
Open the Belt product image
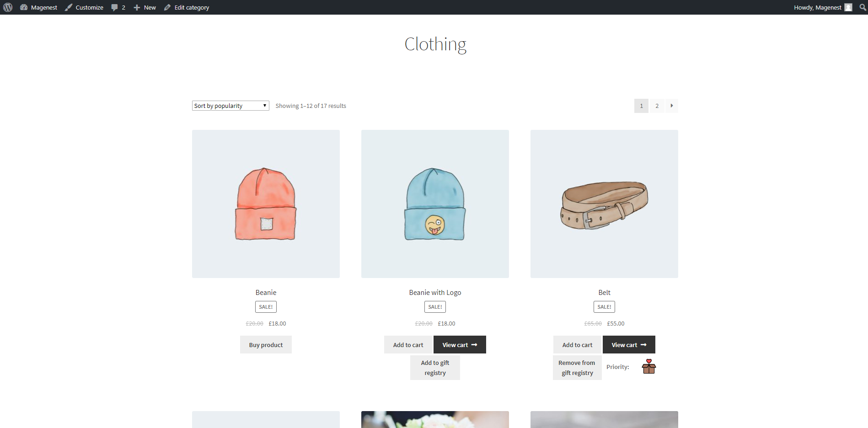point(604,204)
